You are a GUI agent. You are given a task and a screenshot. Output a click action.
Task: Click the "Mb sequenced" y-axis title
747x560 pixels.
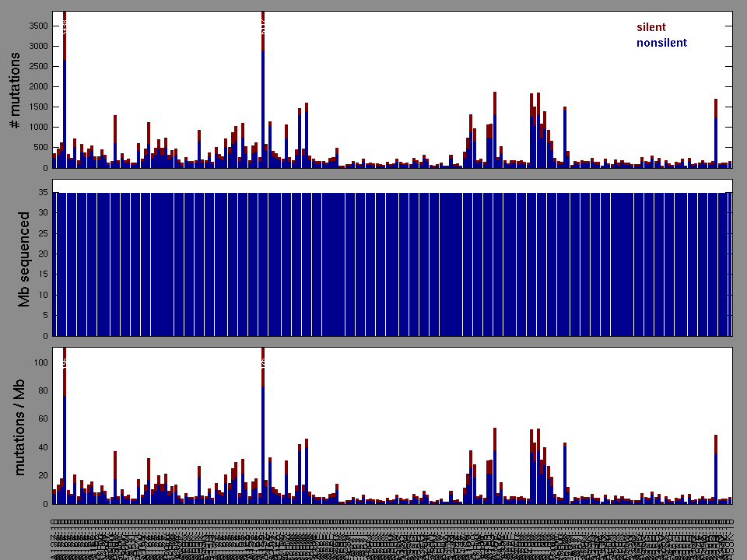coord(24,258)
